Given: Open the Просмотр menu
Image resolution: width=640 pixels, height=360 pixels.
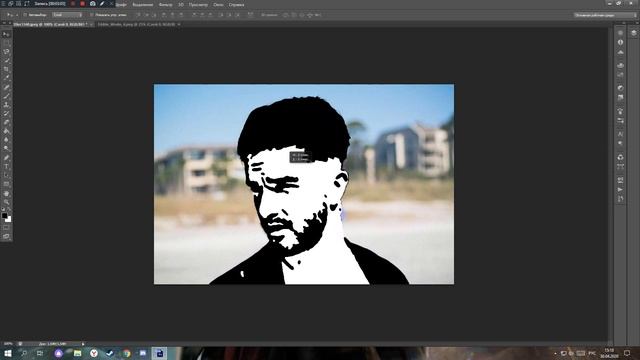Looking at the screenshot, I should tap(198, 4).
